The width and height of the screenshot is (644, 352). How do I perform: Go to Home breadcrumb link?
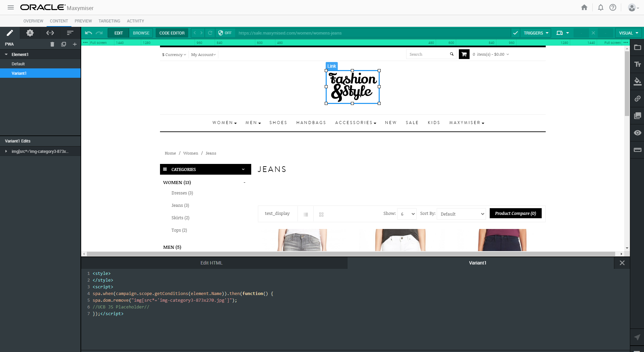(x=170, y=153)
